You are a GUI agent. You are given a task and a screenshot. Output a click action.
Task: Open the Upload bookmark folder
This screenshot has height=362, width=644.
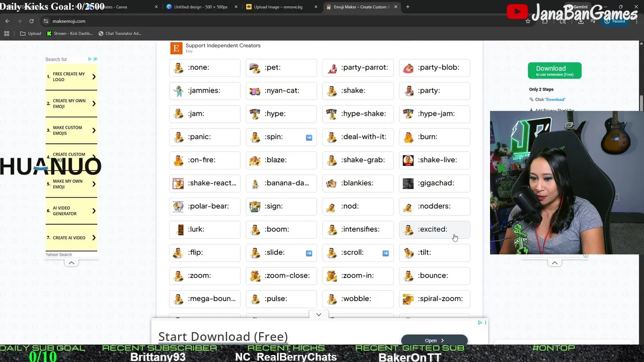coord(31,34)
